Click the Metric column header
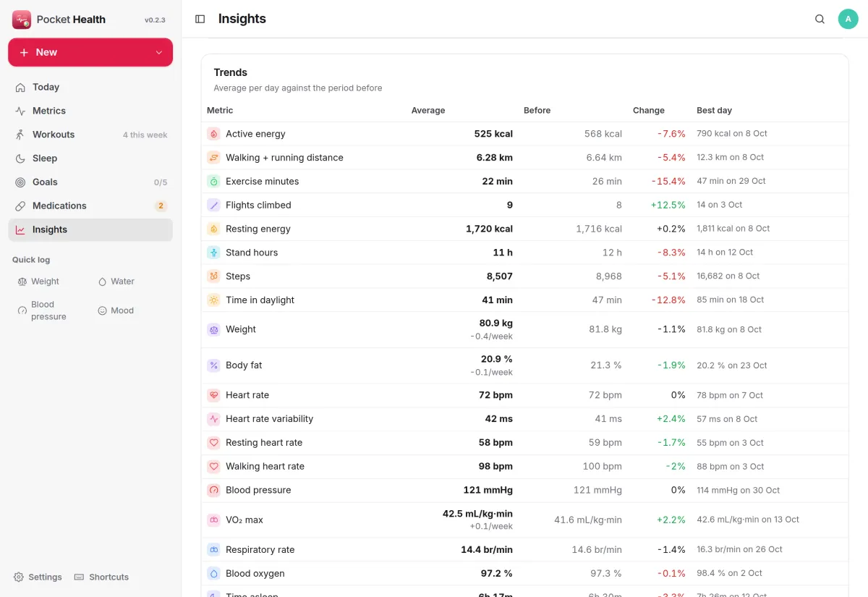 tap(220, 111)
